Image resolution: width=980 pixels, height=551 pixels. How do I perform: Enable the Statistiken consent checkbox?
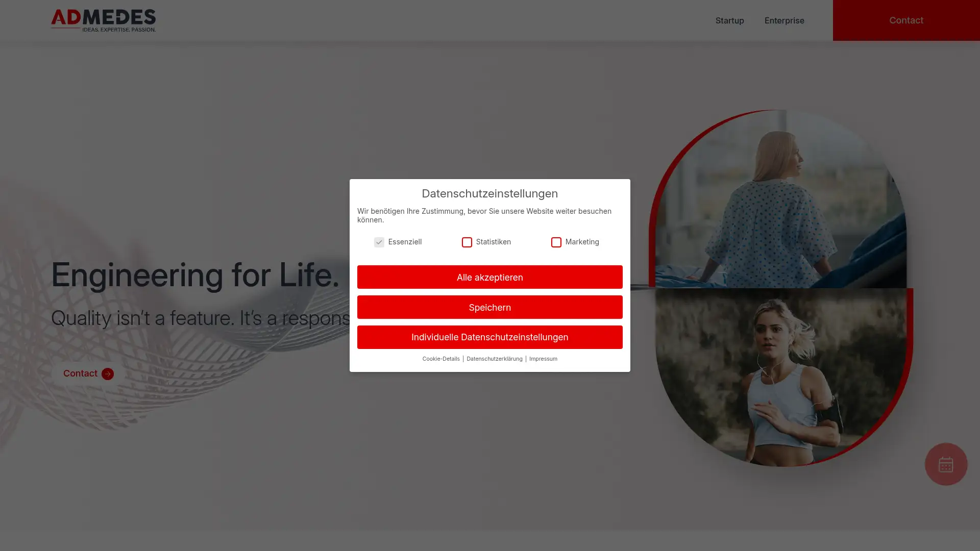[x=467, y=242]
